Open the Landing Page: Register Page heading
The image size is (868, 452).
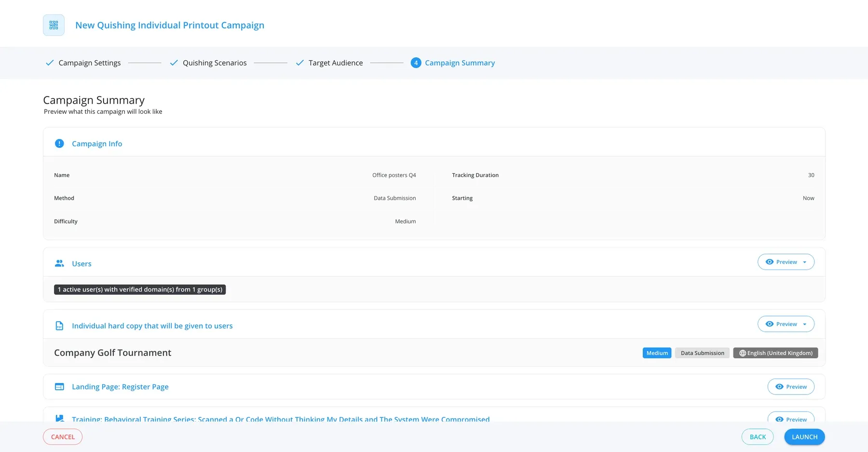120,387
